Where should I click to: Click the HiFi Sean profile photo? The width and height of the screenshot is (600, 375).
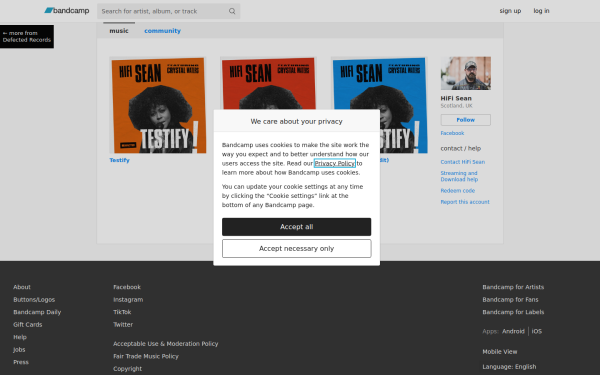click(x=466, y=73)
